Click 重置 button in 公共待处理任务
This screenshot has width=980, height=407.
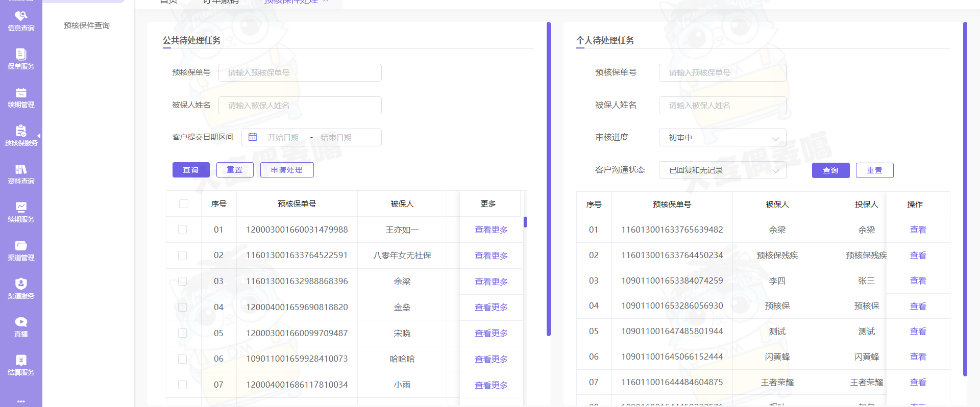pyautogui.click(x=235, y=170)
